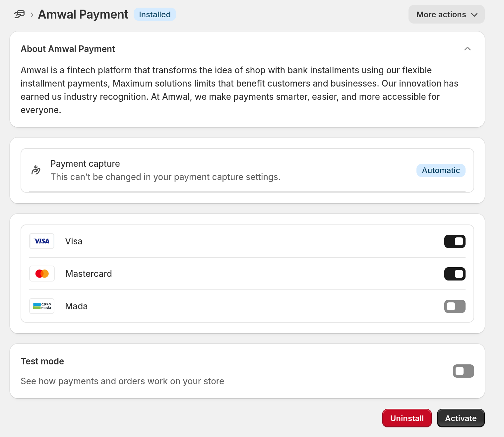This screenshot has width=504, height=437.
Task: Switch on Test mode toggle
Action: tap(464, 371)
